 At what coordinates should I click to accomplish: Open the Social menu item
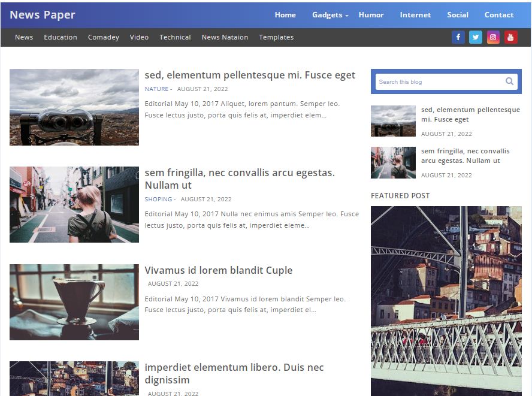458,15
